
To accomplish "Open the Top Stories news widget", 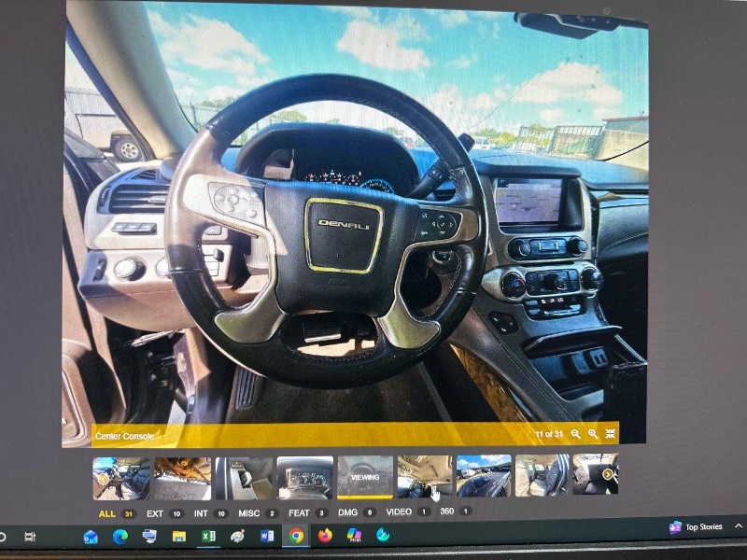I will [696, 527].
